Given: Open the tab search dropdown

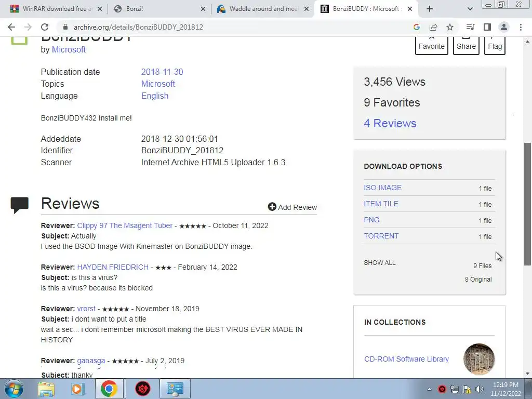Looking at the screenshot, I should (470, 9).
